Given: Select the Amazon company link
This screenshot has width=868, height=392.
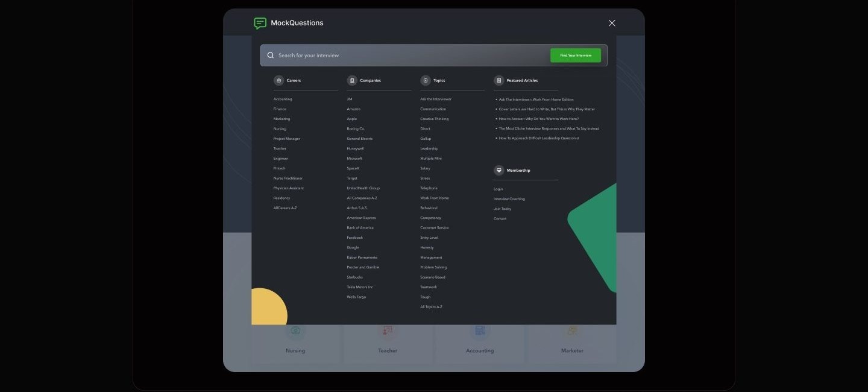Looking at the screenshot, I should (353, 109).
